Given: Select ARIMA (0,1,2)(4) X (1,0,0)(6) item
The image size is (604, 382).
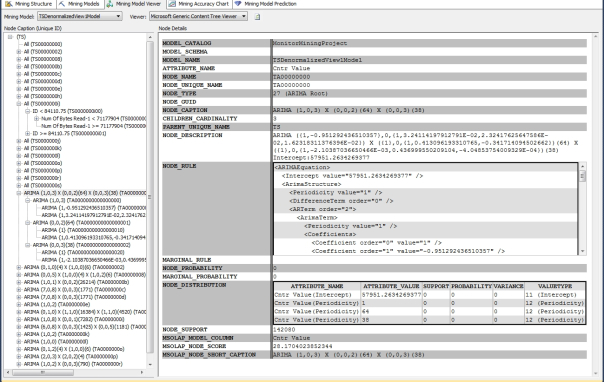Looking at the screenshot, I should pyautogui.click(x=74, y=349).
